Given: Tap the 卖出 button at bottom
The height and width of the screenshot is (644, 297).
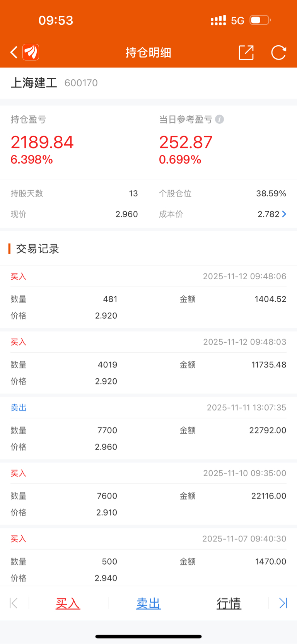Looking at the screenshot, I should pyautogui.click(x=148, y=603).
